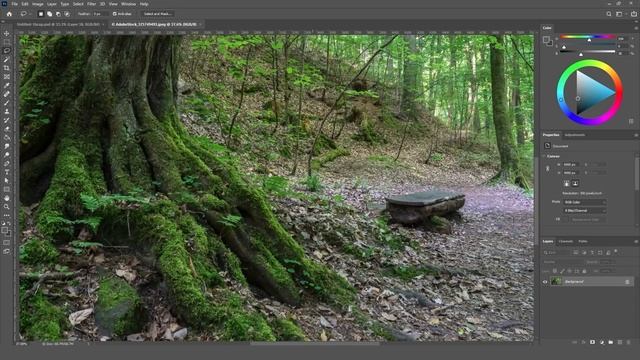The image size is (640, 360).
Task: Change screen mode icon in toolbar
Action: (7, 251)
